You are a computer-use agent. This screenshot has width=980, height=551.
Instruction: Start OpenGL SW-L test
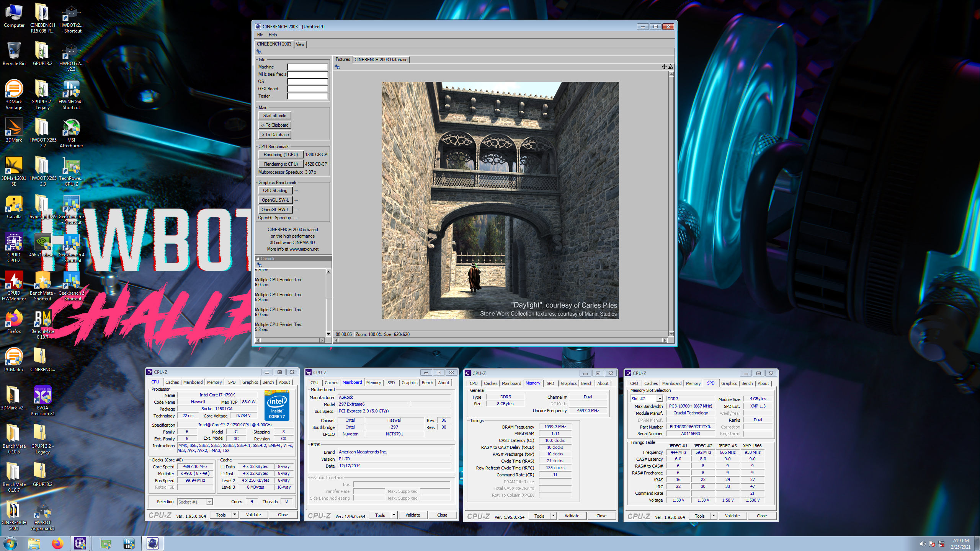(275, 200)
